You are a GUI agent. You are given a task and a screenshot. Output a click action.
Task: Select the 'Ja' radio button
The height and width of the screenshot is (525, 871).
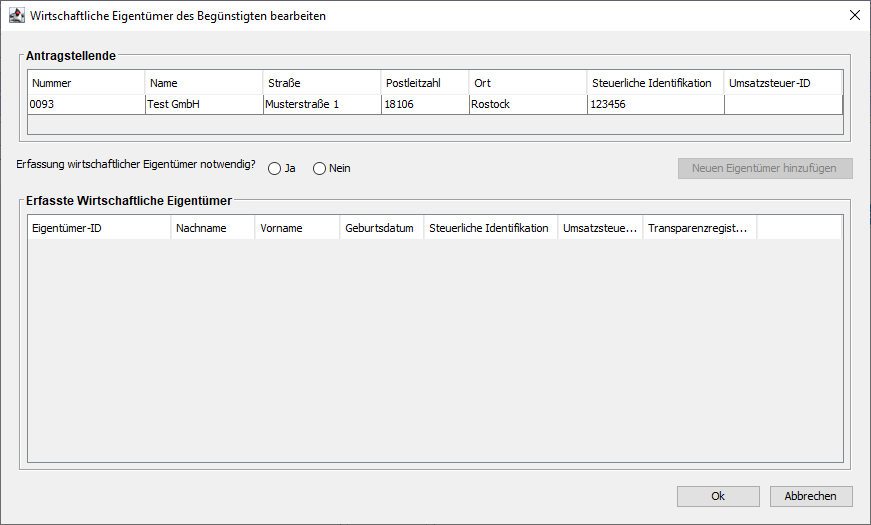275,169
